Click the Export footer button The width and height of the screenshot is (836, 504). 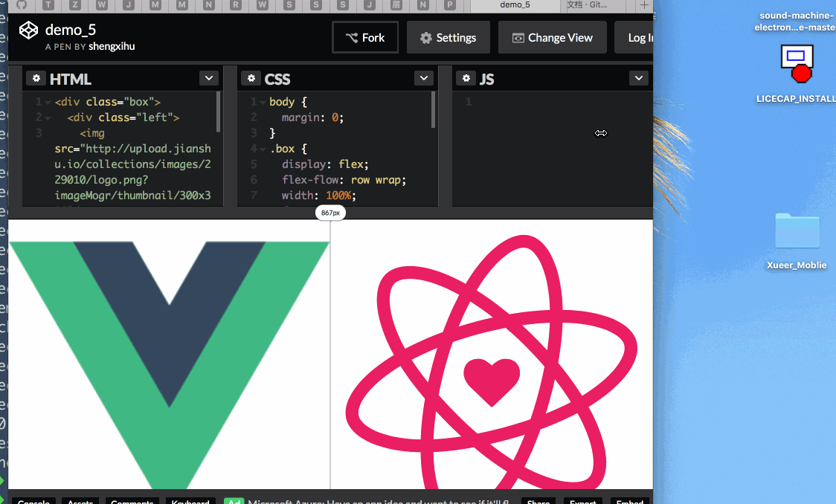click(583, 501)
